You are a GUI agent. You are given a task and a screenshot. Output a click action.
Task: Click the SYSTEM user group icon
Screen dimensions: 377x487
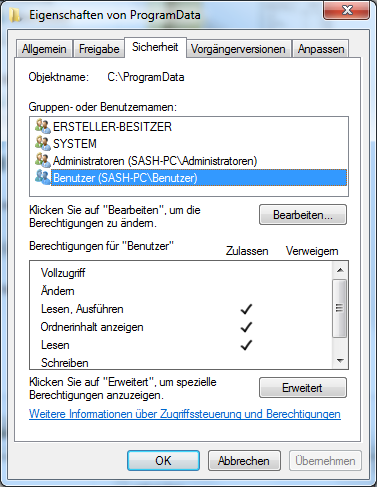(x=43, y=144)
